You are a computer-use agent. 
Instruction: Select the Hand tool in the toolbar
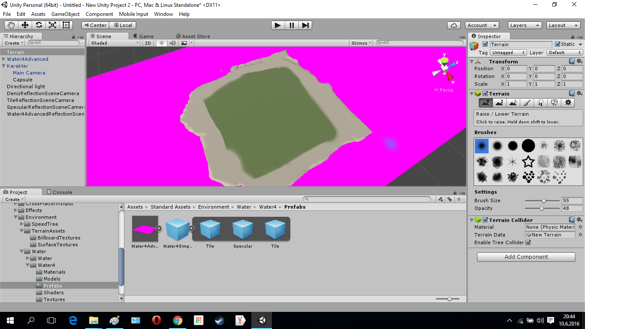pyautogui.click(x=11, y=25)
